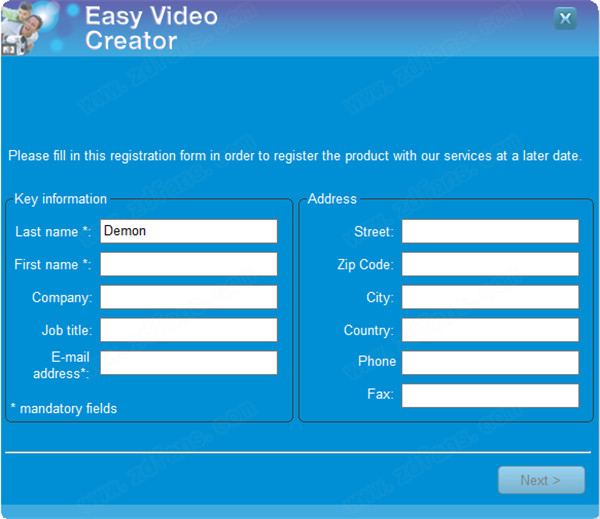Click the "Country:" label

pos(369,330)
